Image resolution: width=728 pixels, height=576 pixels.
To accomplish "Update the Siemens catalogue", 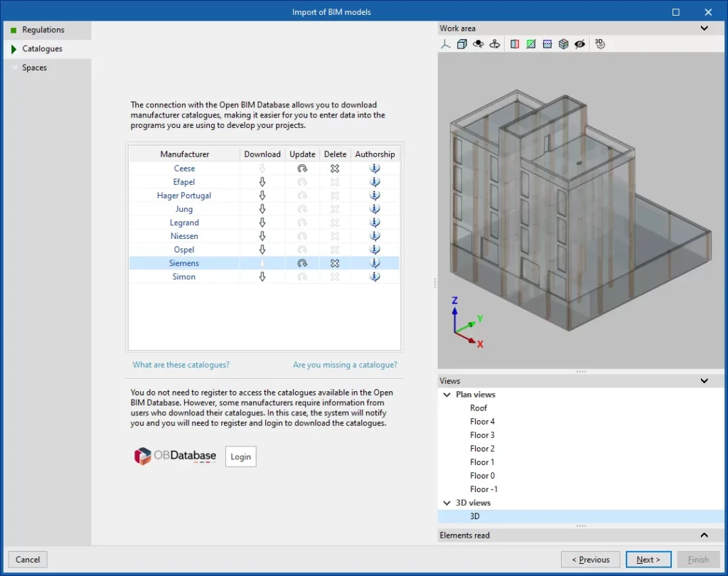I will pos(302,263).
